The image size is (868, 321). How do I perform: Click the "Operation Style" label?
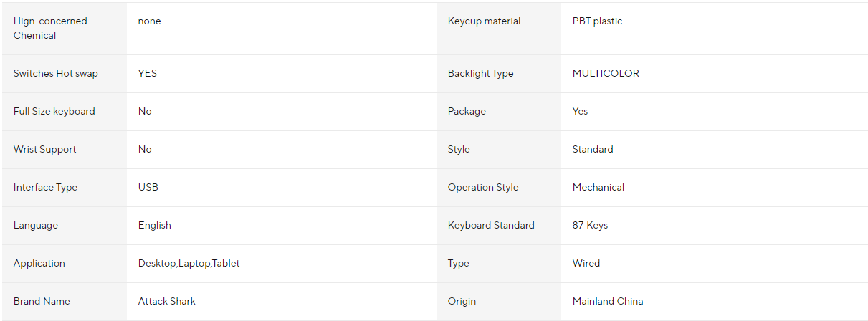[483, 188]
